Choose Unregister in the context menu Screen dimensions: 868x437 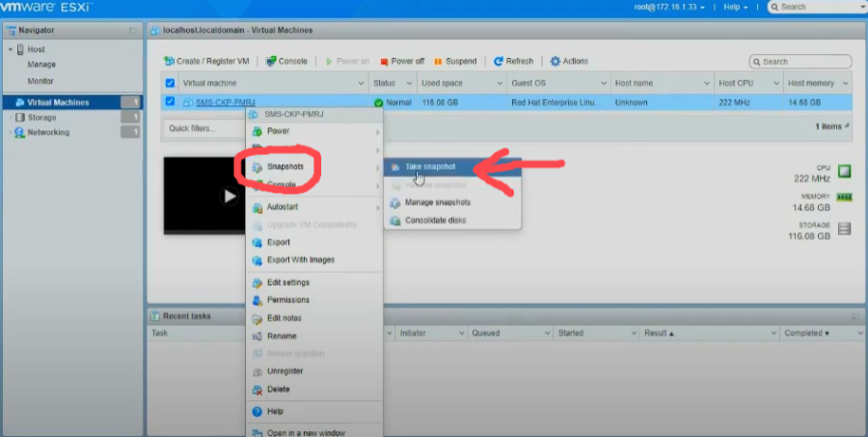pos(314,371)
